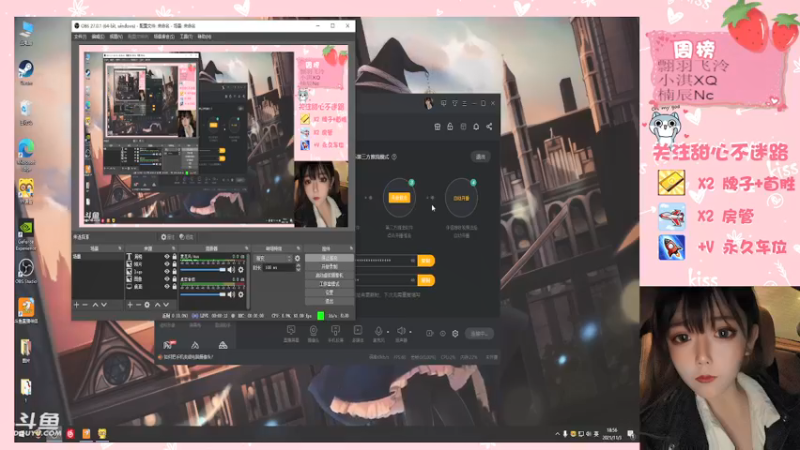Toggle lock on the text source row

(174, 257)
